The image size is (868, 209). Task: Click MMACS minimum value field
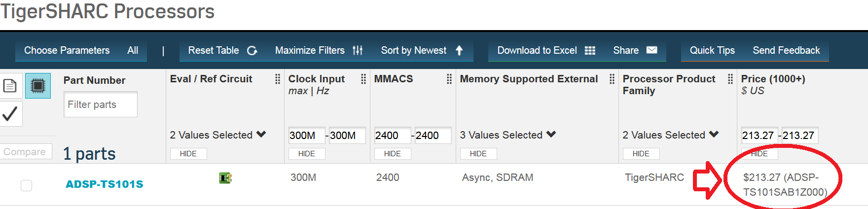click(393, 135)
